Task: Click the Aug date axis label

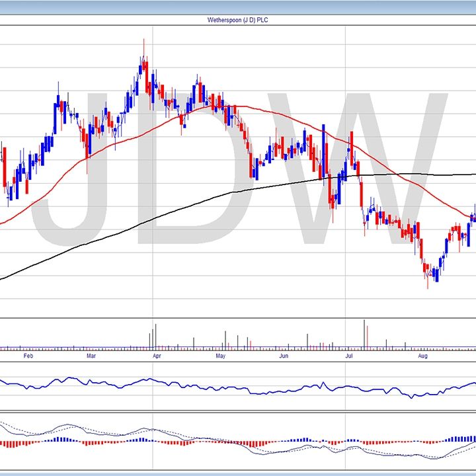Action: click(x=423, y=356)
